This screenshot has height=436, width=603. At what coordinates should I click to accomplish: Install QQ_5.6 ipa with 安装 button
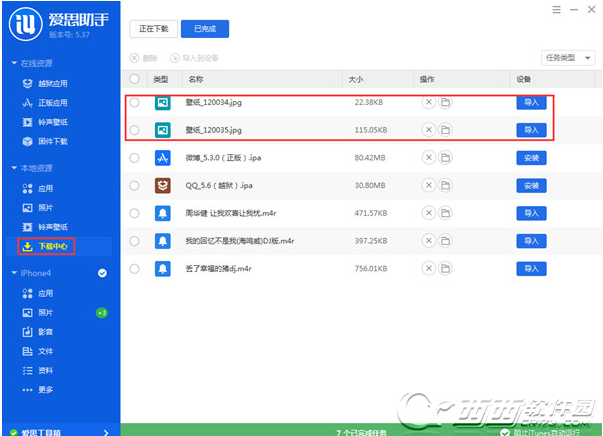coord(531,185)
